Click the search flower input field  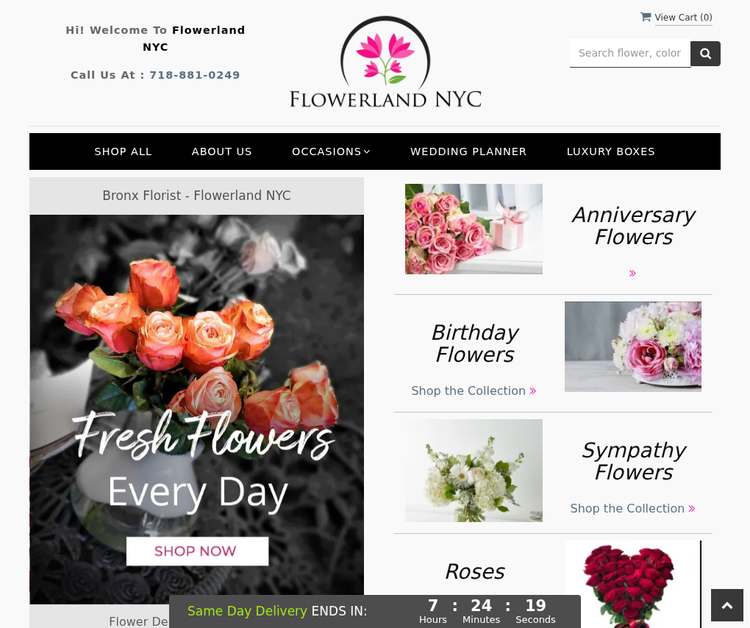630,53
